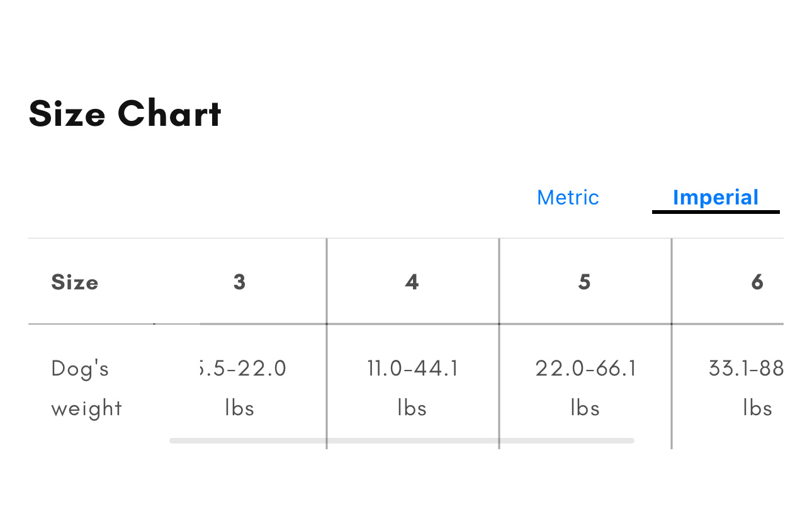The width and height of the screenshot is (812, 514).
Task: Click the horizontal table scrollbar
Action: click(x=402, y=440)
